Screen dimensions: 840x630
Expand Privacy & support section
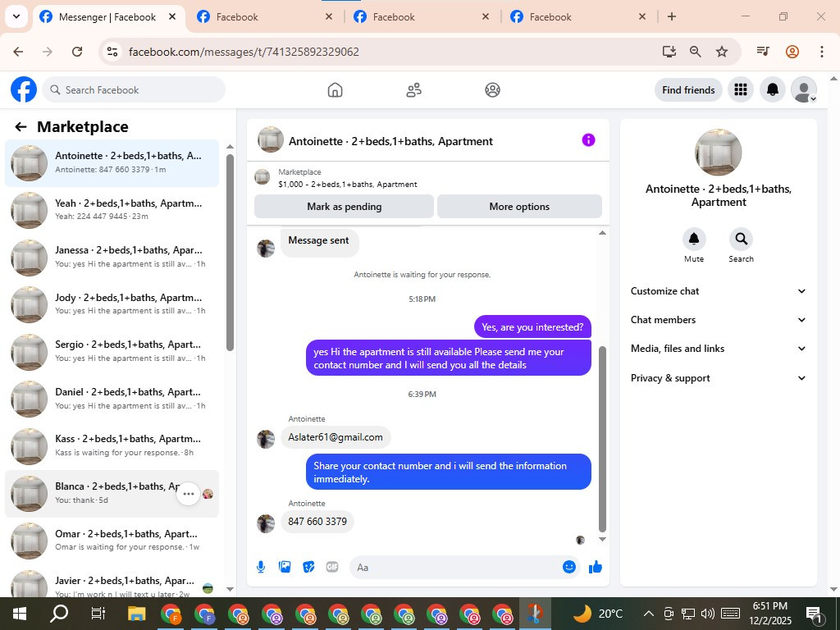pyautogui.click(x=718, y=378)
